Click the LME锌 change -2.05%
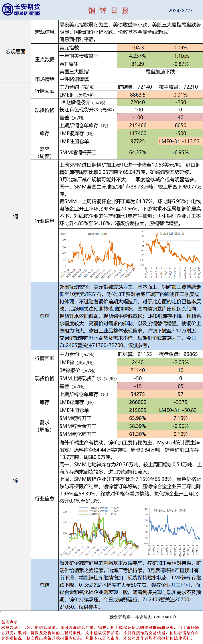 pos(180,362)
